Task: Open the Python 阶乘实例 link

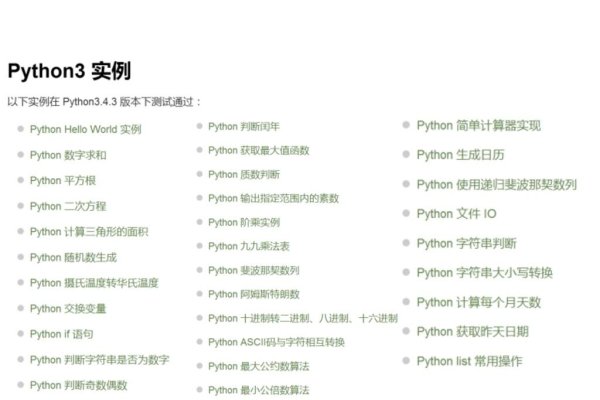Action: pos(244,222)
